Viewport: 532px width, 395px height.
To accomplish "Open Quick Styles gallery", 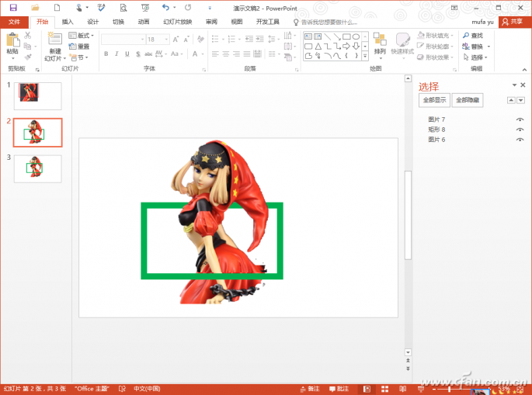I will (x=402, y=45).
